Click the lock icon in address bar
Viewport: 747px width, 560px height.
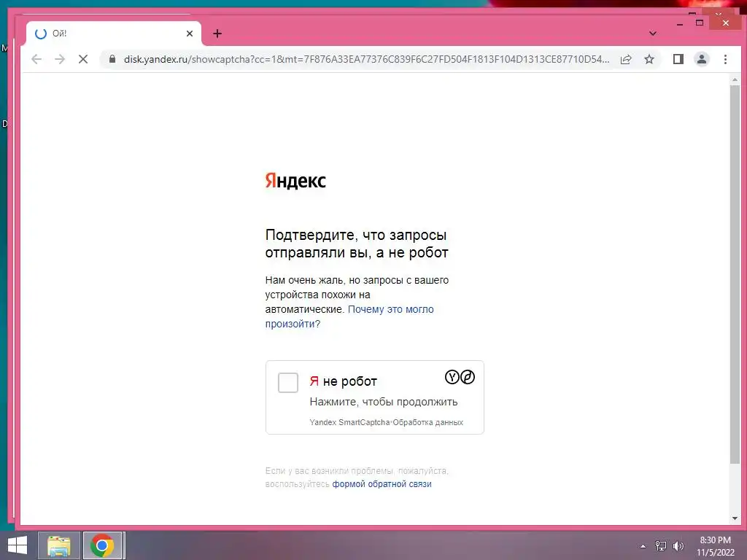pyautogui.click(x=112, y=59)
